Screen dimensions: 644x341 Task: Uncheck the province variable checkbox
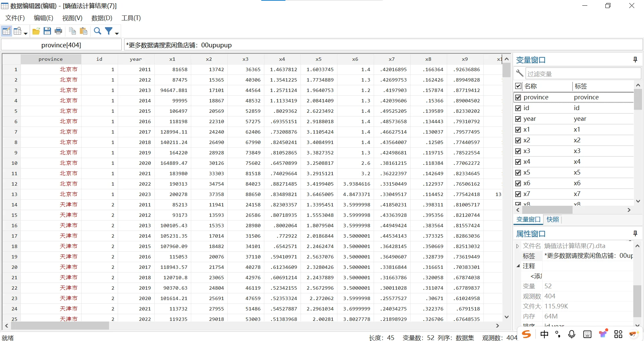(518, 97)
